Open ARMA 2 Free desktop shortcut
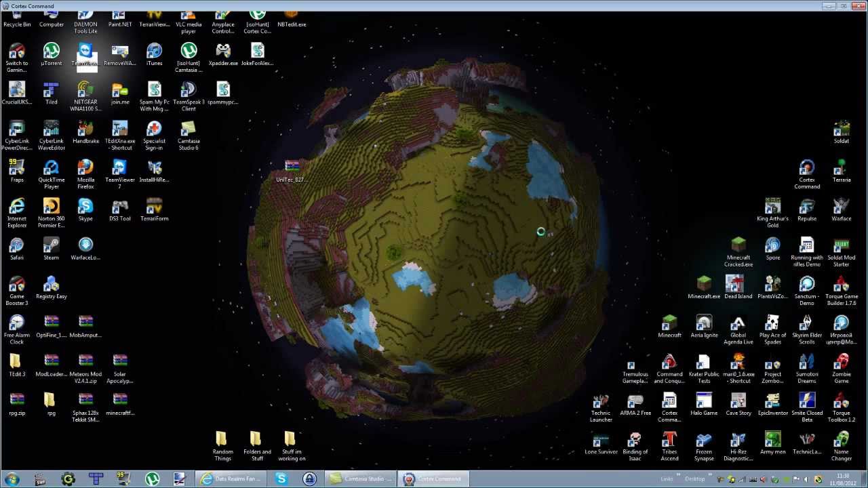 [x=635, y=403]
